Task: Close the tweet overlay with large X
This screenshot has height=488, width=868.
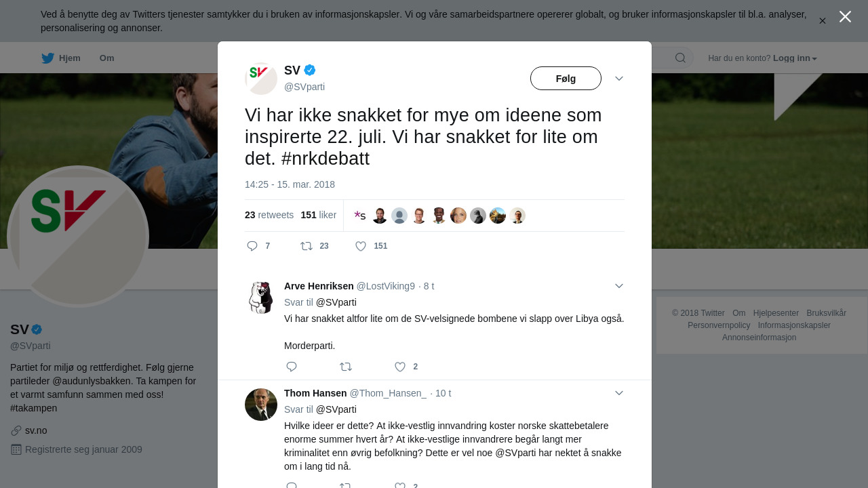Action: coord(845,17)
